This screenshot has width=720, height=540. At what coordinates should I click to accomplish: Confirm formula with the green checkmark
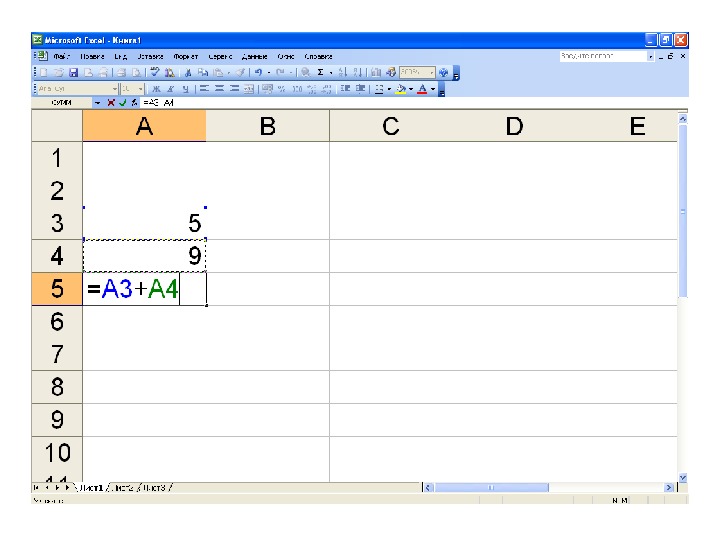coord(121,103)
